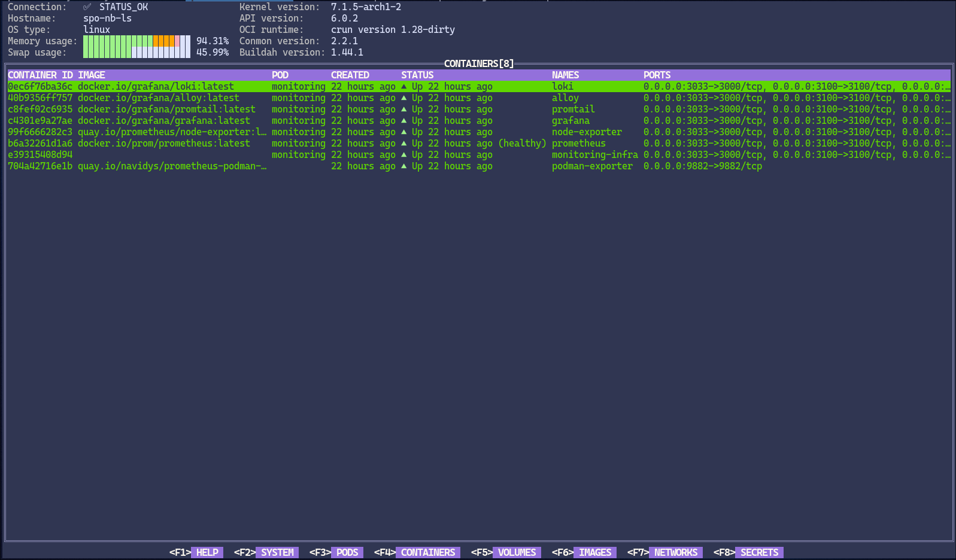Click container ID e39315408d94

[40, 154]
